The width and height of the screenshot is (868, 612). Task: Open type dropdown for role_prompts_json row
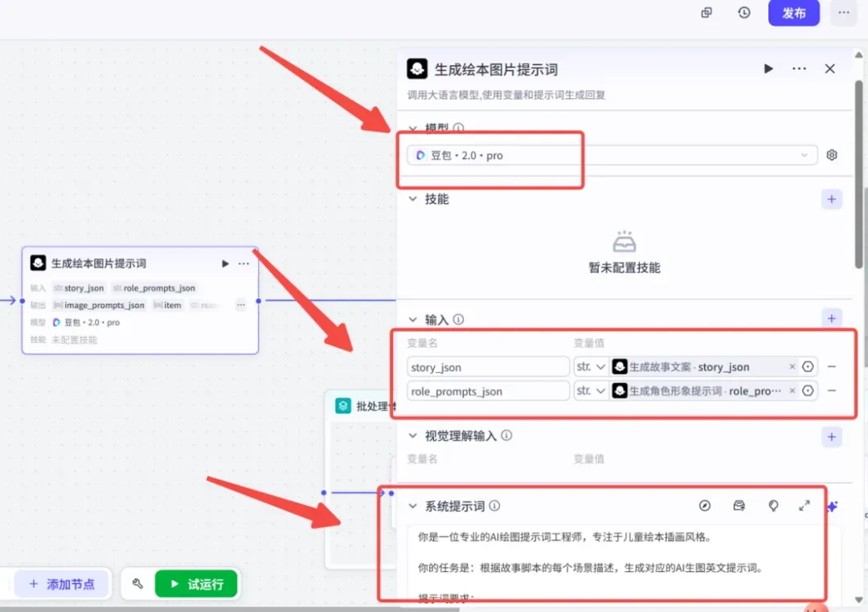point(591,390)
